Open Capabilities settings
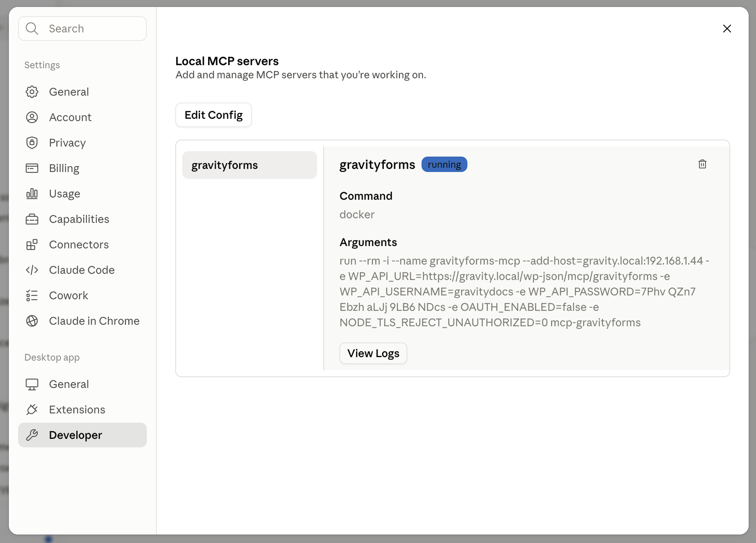756x543 pixels. (82, 219)
